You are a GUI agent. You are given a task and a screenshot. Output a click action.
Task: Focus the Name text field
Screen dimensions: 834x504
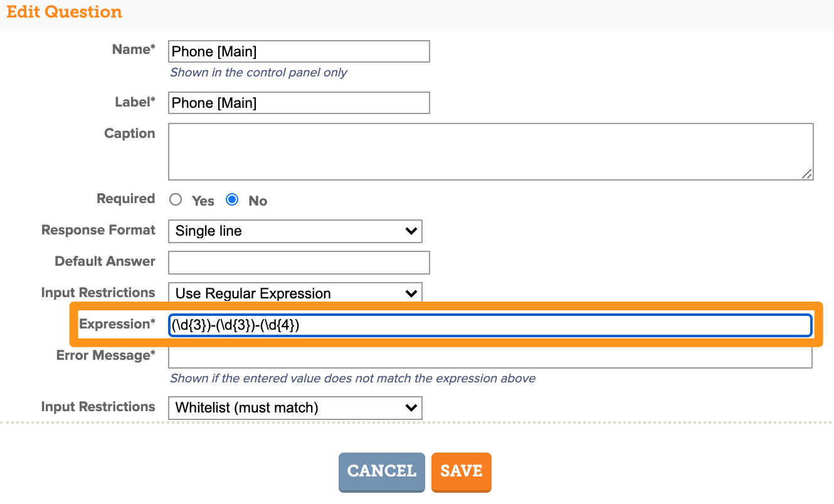pos(299,51)
